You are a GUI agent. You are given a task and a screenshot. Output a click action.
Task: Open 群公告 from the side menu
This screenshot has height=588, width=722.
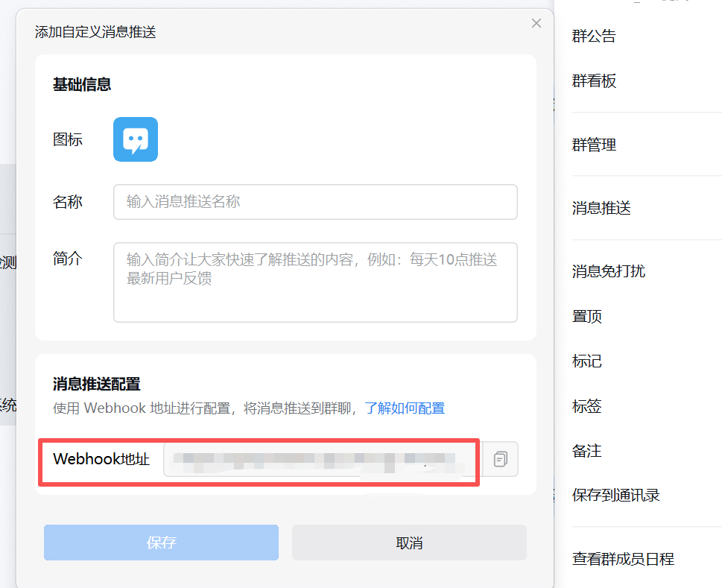pyautogui.click(x=594, y=36)
